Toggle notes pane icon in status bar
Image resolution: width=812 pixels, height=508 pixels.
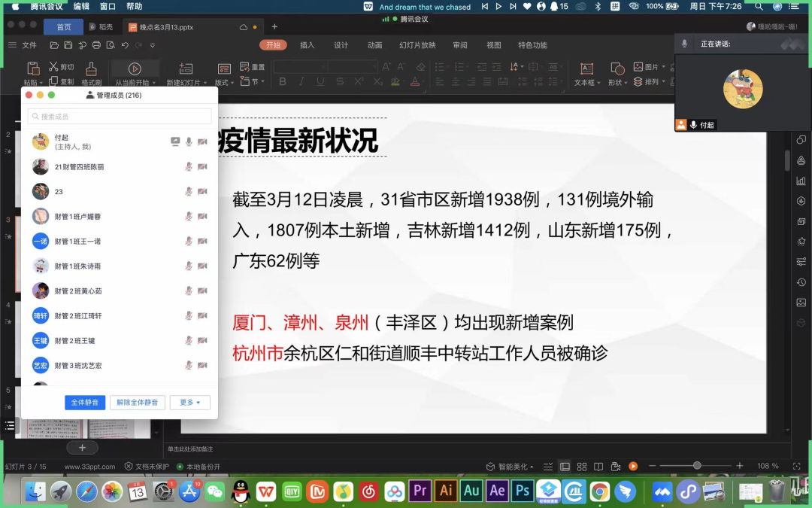tap(548, 467)
